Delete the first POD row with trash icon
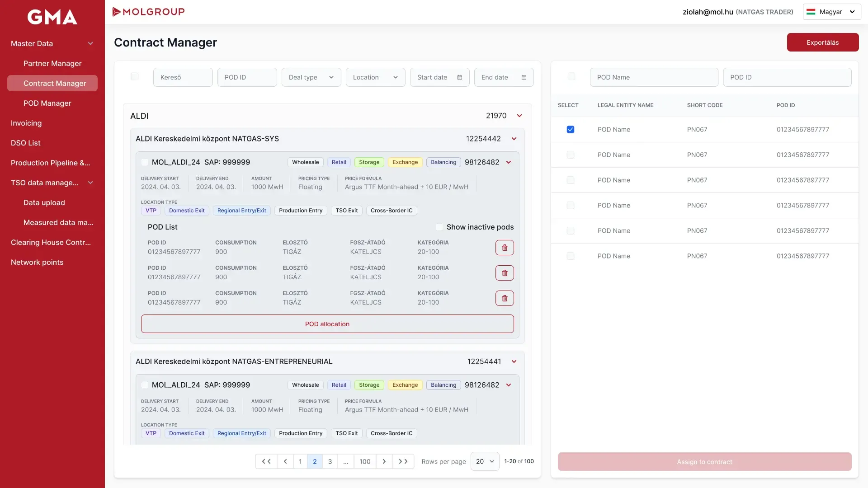 (x=505, y=248)
